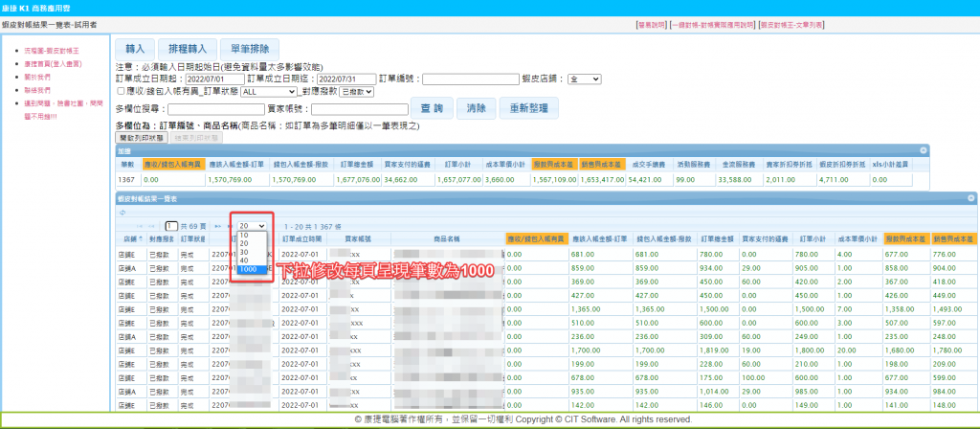Jump to the last page of results
Viewport: 980px width, 429px height.
pos(230,225)
